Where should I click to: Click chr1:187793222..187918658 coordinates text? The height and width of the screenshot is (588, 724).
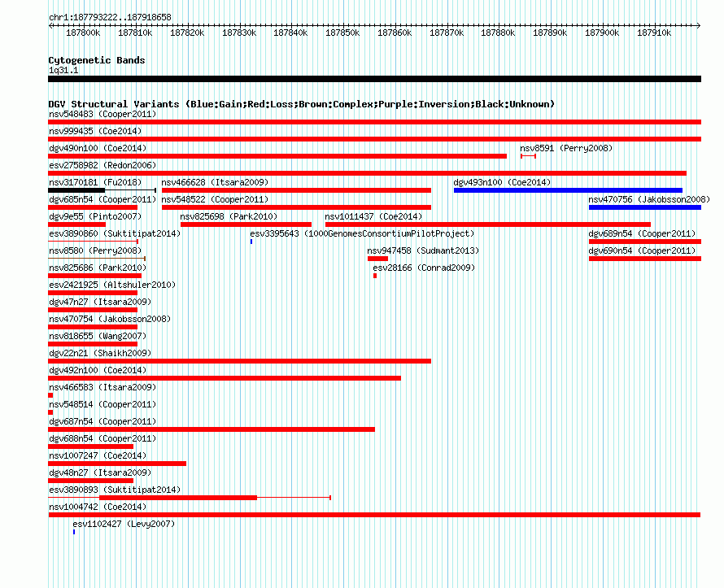pos(110,17)
